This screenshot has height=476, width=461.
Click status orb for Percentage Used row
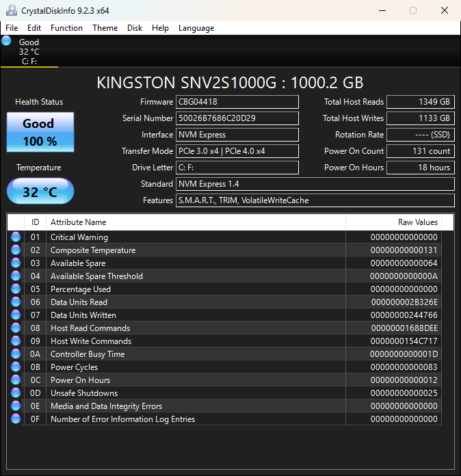(16, 289)
